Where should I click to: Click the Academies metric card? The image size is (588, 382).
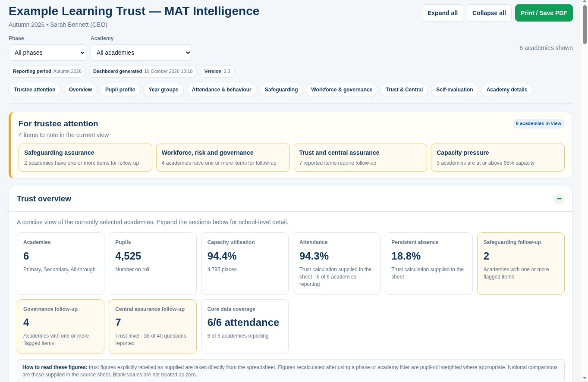pyautogui.click(x=60, y=263)
